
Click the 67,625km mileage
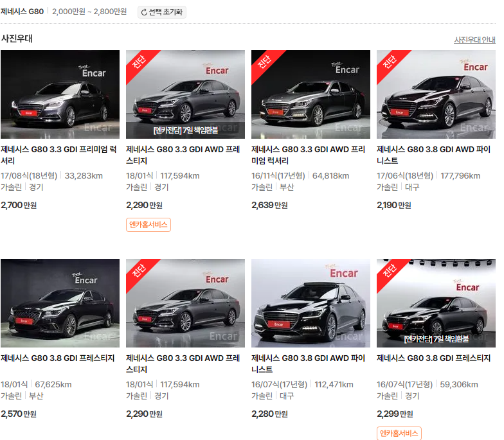coord(53,385)
